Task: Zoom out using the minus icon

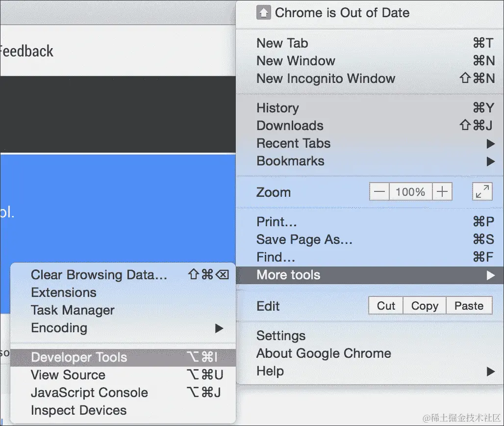Action: [x=378, y=191]
